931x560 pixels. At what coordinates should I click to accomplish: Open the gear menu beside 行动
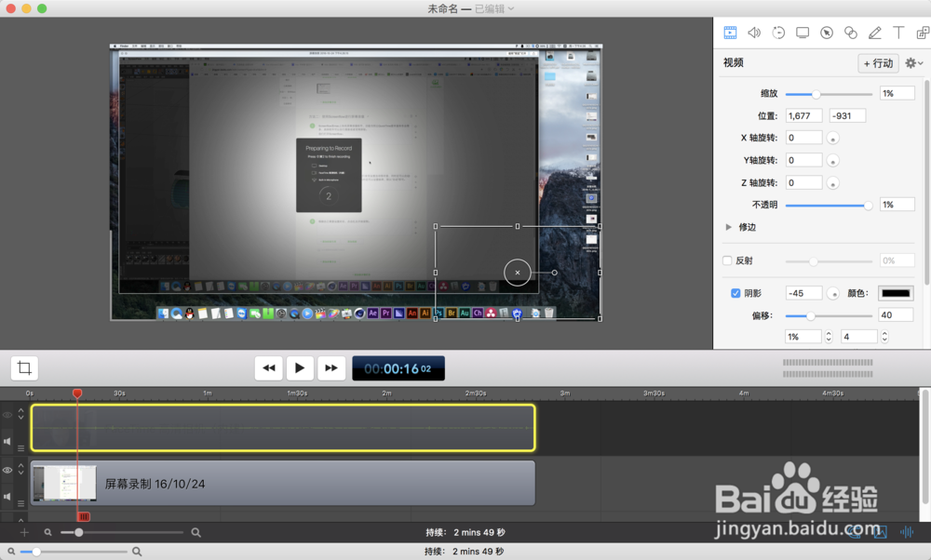click(913, 63)
